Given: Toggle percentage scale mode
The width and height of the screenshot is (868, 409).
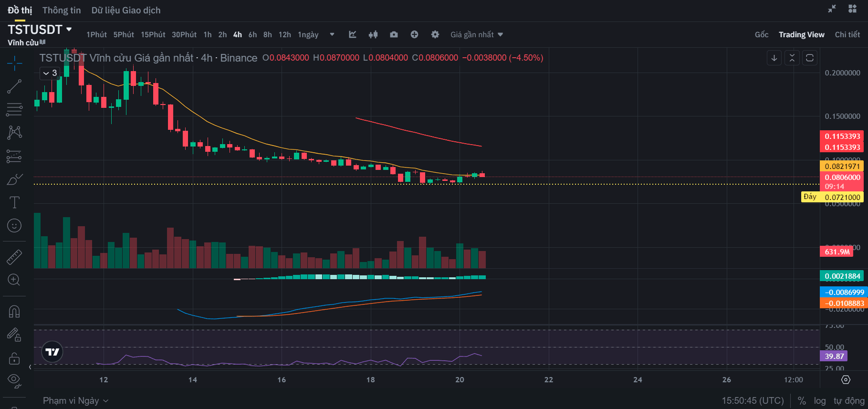Looking at the screenshot, I should (x=802, y=401).
